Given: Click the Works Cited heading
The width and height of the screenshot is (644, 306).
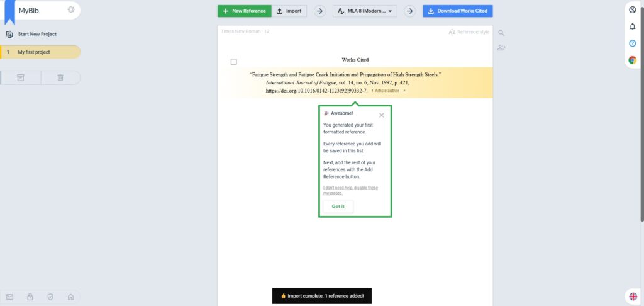Looking at the screenshot, I should pos(355,60).
